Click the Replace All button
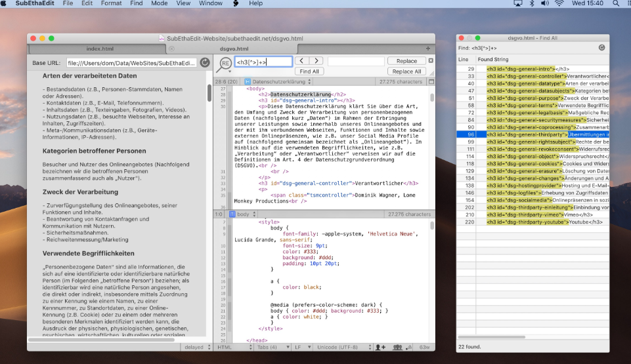The height and width of the screenshot is (364, 631). coord(406,71)
